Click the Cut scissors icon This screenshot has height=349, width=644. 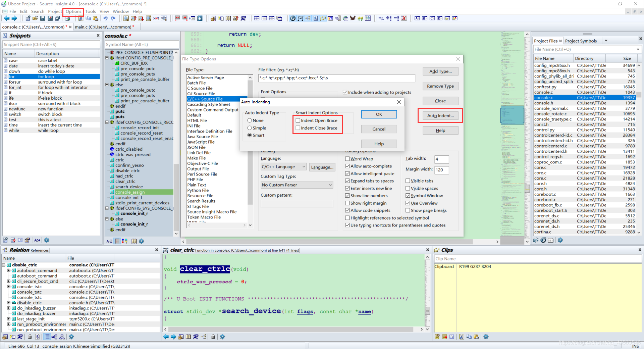pyautogui.click(x=80, y=18)
